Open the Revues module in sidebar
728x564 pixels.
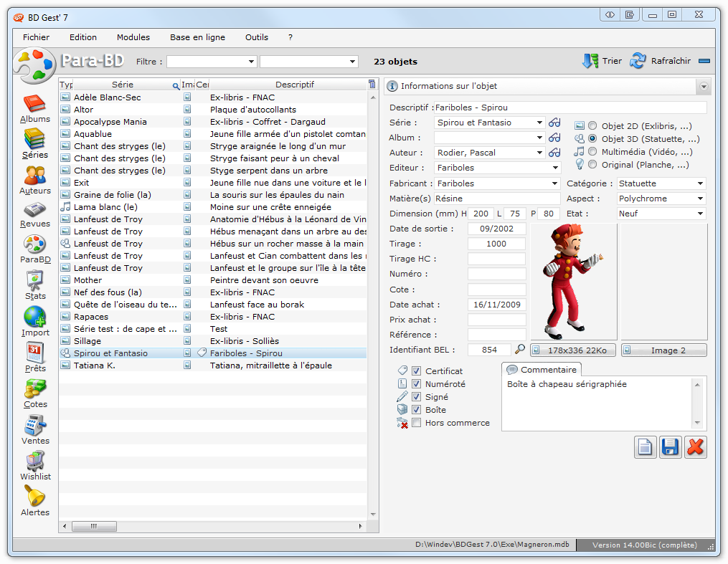point(35,215)
